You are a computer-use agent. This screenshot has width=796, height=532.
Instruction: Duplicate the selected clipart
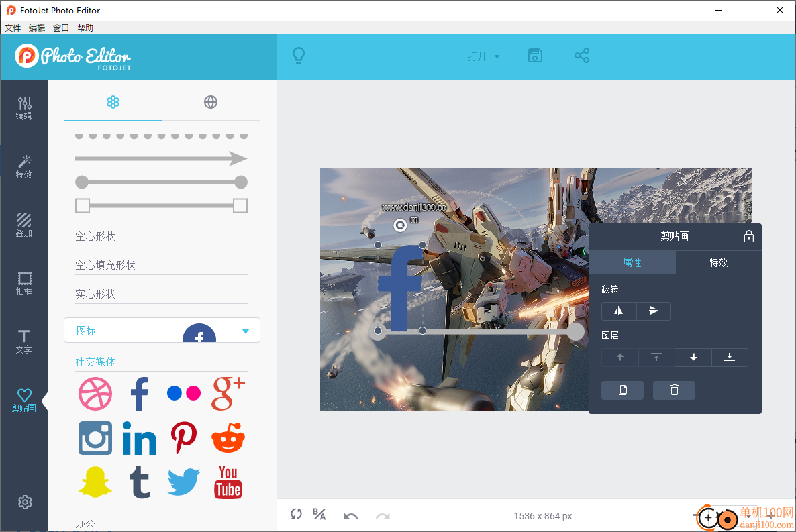click(x=622, y=390)
